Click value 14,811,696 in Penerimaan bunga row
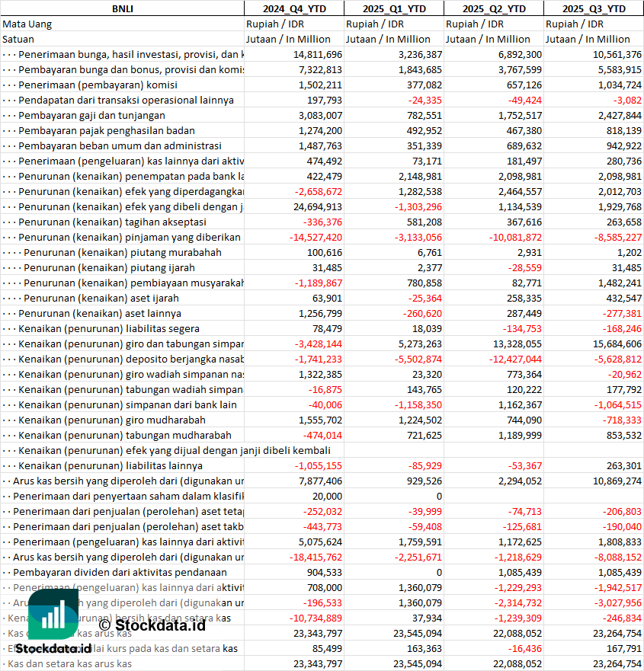 [318, 55]
